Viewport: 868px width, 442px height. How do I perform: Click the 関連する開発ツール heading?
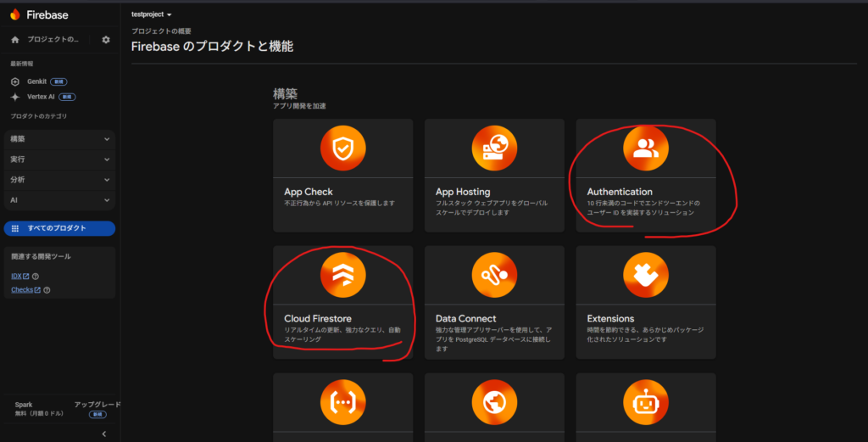tap(41, 256)
